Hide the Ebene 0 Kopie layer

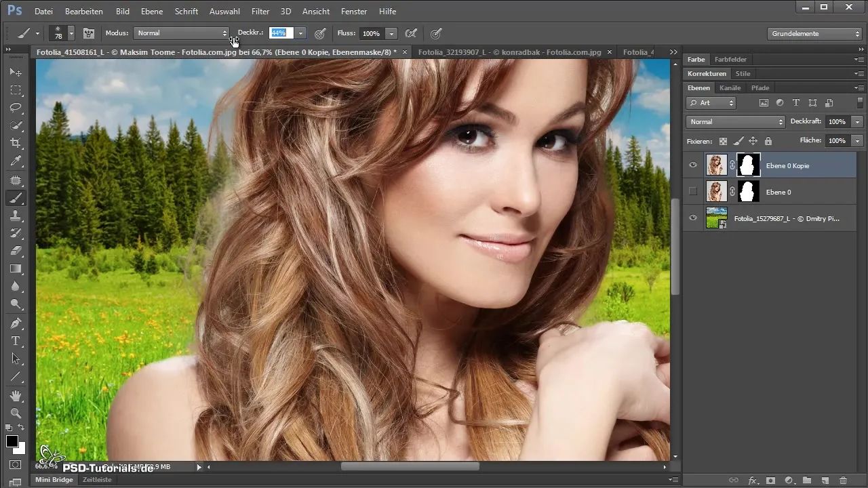(693, 165)
